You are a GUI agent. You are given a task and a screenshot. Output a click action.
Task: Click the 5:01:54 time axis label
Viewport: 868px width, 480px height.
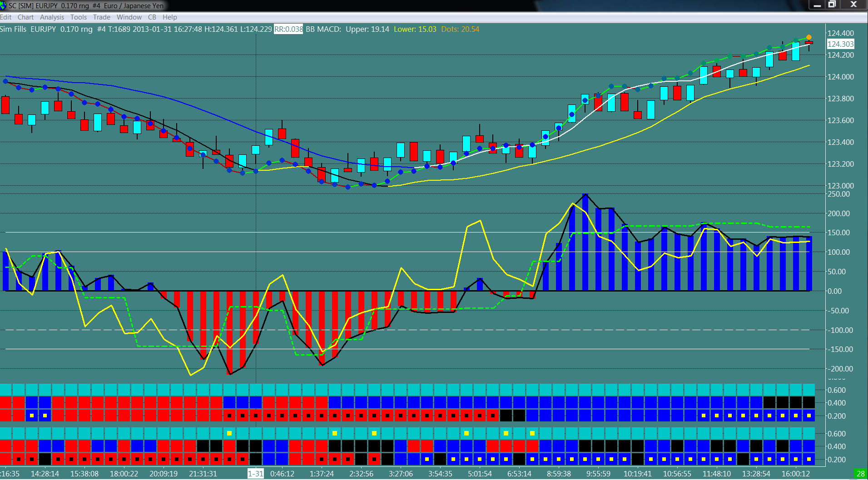click(x=480, y=474)
